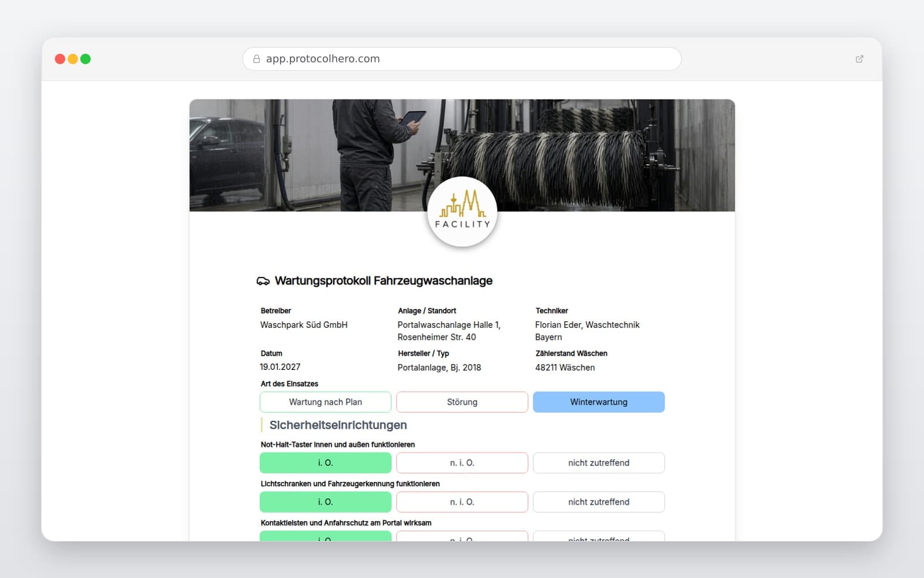The width and height of the screenshot is (924, 578).
Task: Click the car icon beside Wartungsprotokoll heading
Action: (x=263, y=281)
